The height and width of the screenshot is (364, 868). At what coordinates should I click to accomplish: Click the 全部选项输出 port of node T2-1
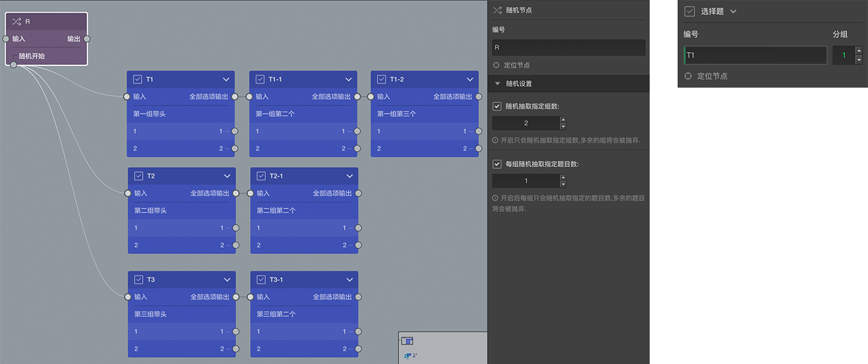click(x=358, y=193)
